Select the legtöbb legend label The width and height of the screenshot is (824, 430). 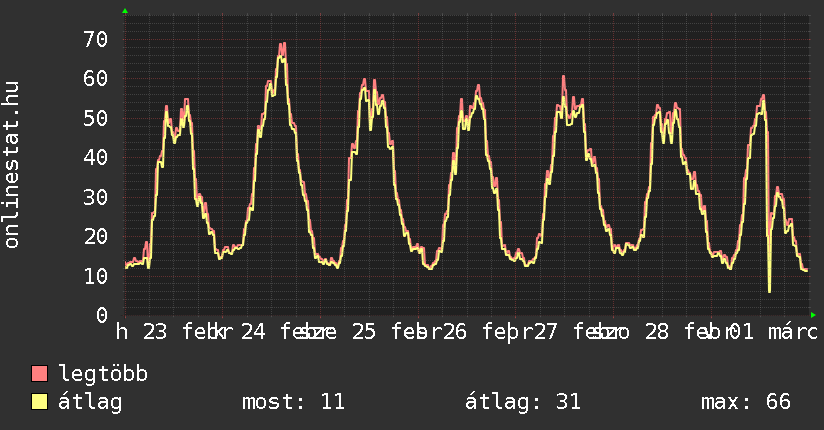point(103,374)
